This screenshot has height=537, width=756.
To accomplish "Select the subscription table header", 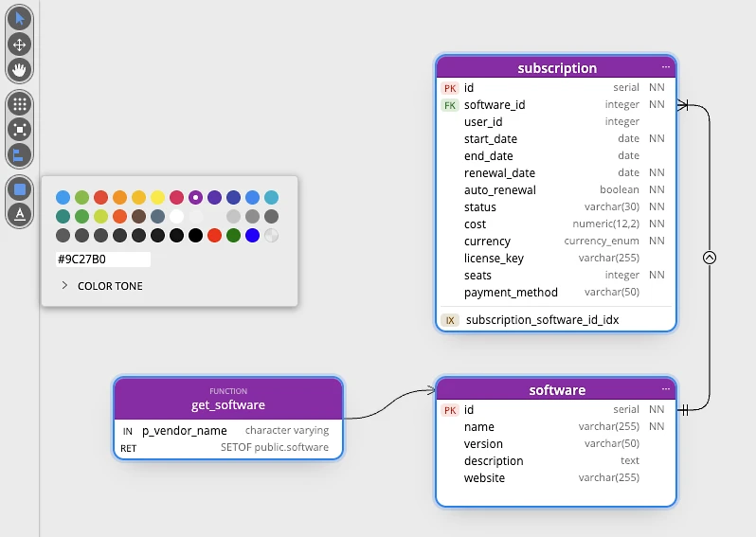I will (556, 67).
